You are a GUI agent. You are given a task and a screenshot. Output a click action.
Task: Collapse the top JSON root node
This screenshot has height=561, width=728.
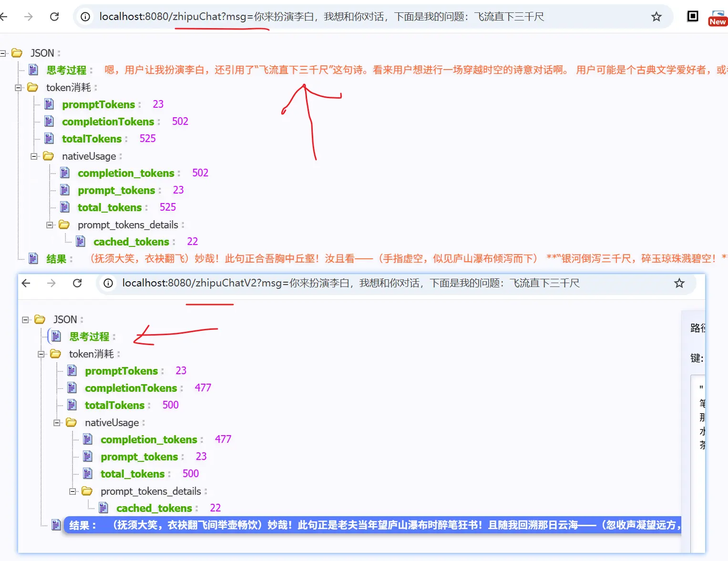3,53
